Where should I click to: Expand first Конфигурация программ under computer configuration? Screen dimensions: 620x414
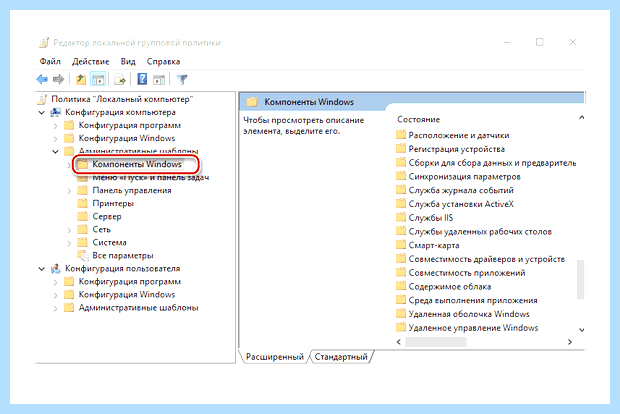[55, 126]
